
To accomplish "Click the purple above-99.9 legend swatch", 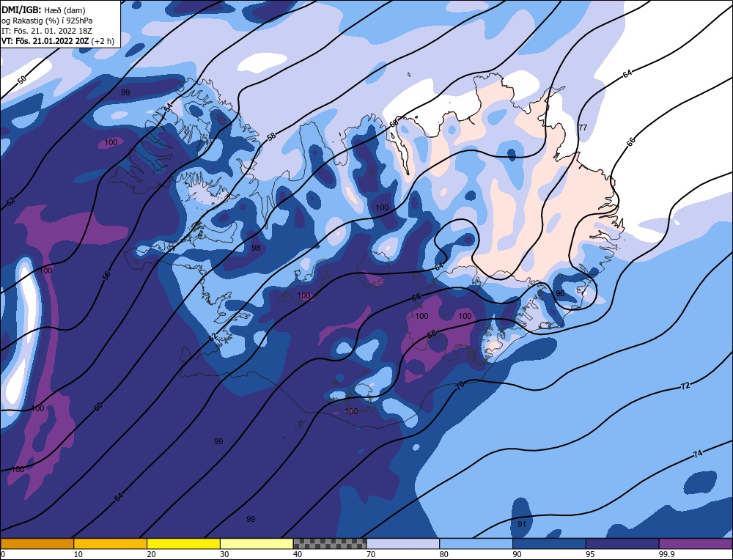I will coord(696,543).
